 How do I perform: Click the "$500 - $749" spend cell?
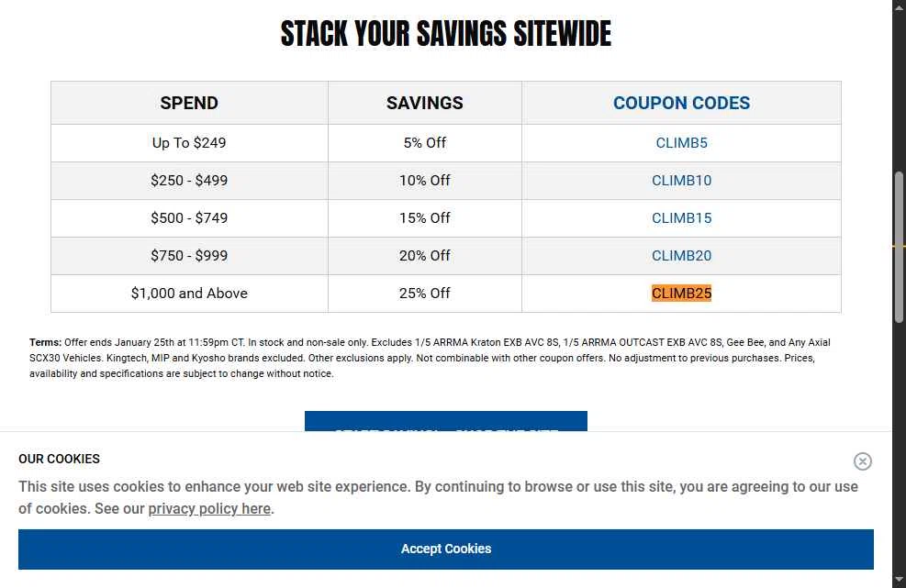tap(189, 218)
